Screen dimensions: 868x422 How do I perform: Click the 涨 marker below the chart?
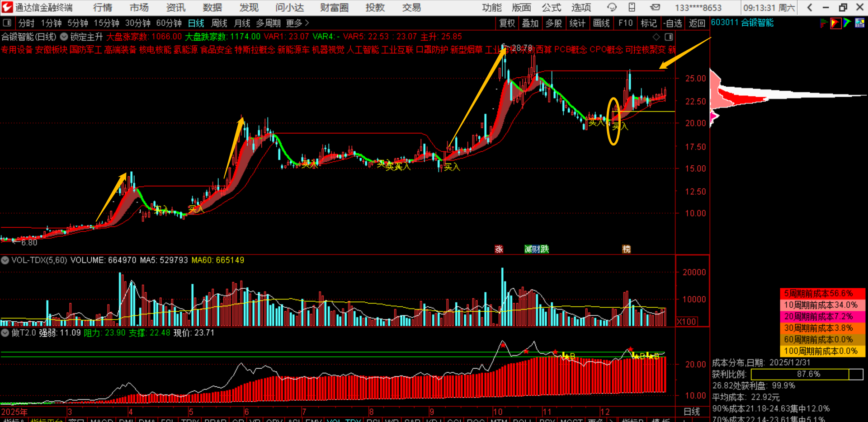point(499,249)
